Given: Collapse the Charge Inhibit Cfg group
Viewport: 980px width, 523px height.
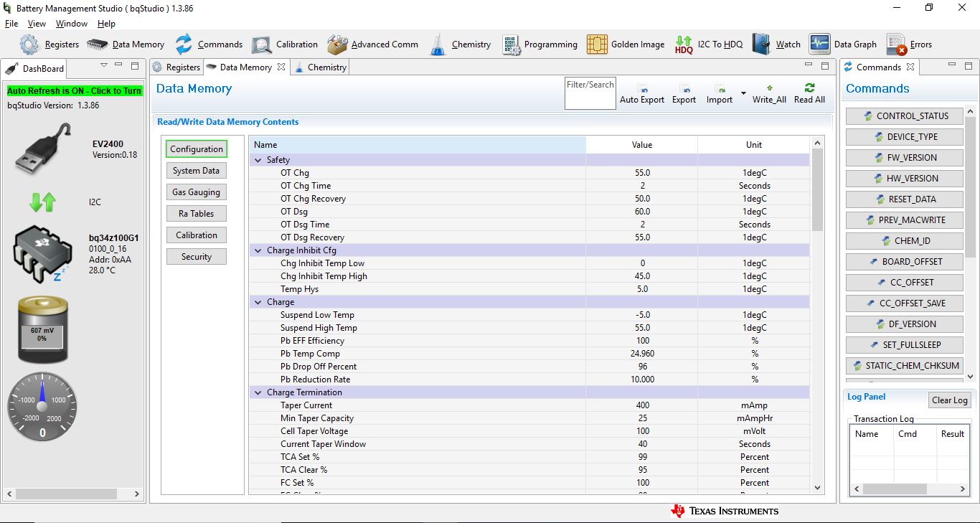Looking at the screenshot, I should 258,250.
